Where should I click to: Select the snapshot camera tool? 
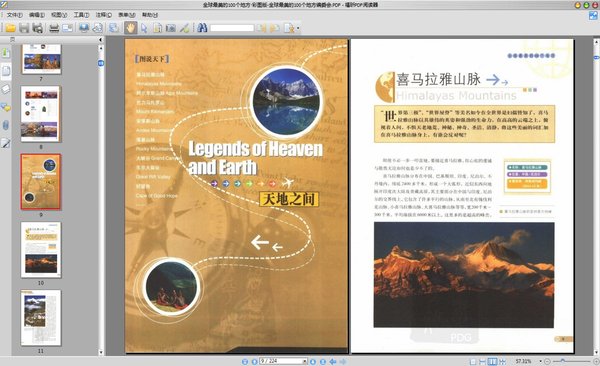[171, 28]
